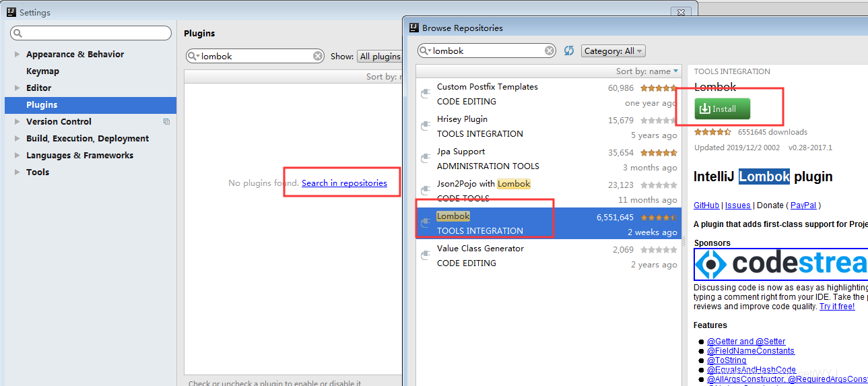Expand Build, Execution, Deployment node
The width and height of the screenshot is (868, 386).
click(x=17, y=138)
